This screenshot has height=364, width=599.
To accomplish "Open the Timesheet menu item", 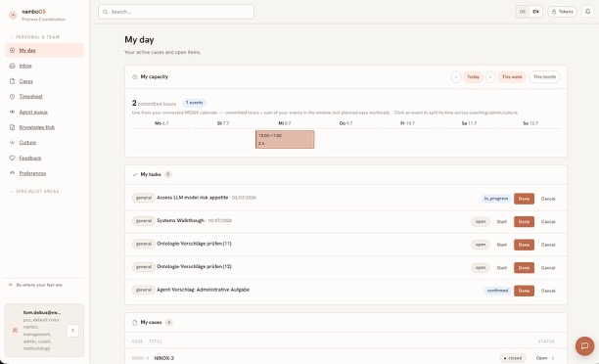I will [x=44, y=96].
